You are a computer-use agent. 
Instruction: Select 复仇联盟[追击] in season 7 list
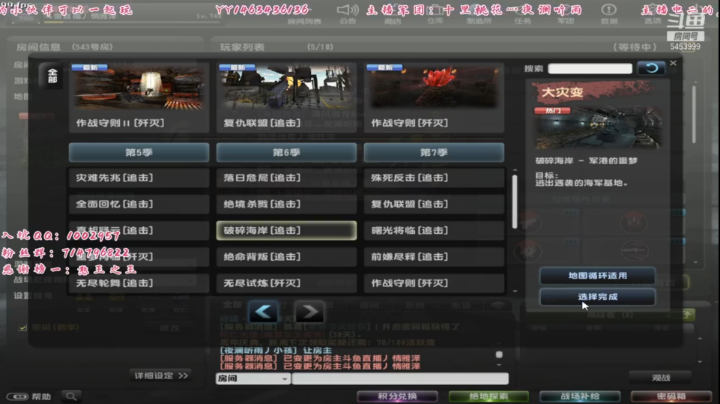[x=434, y=204]
